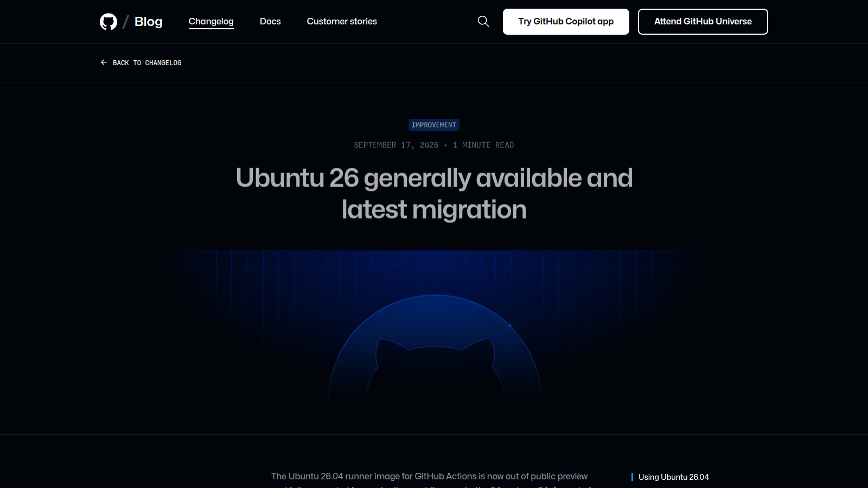868x488 pixels.
Task: Open the search magnifier icon
Action: click(483, 21)
